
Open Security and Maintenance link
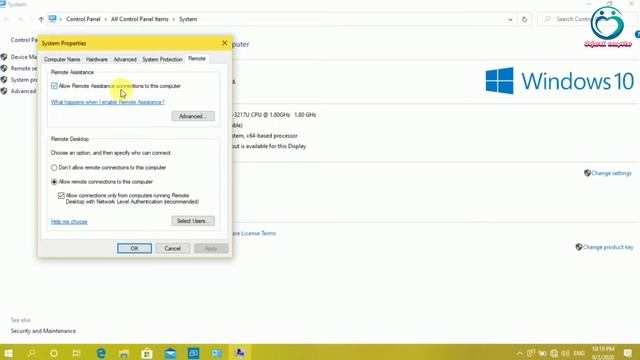coord(43,331)
